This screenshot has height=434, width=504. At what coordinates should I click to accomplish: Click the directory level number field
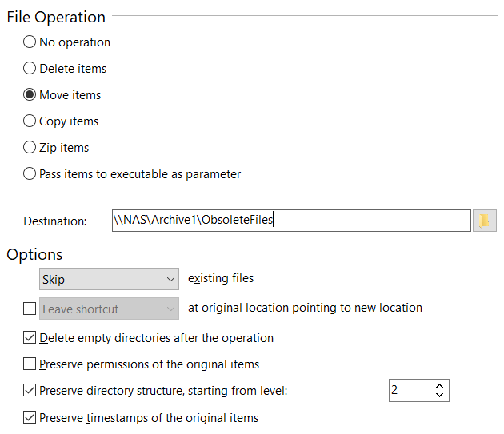(x=408, y=391)
